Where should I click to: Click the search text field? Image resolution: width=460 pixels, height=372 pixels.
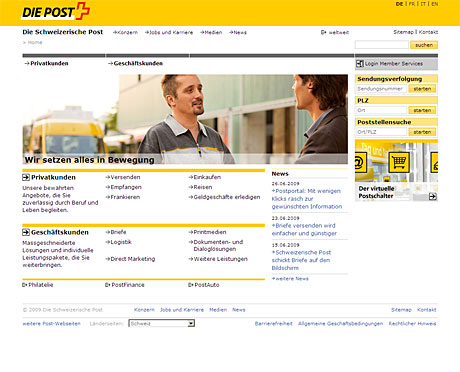[382, 45]
